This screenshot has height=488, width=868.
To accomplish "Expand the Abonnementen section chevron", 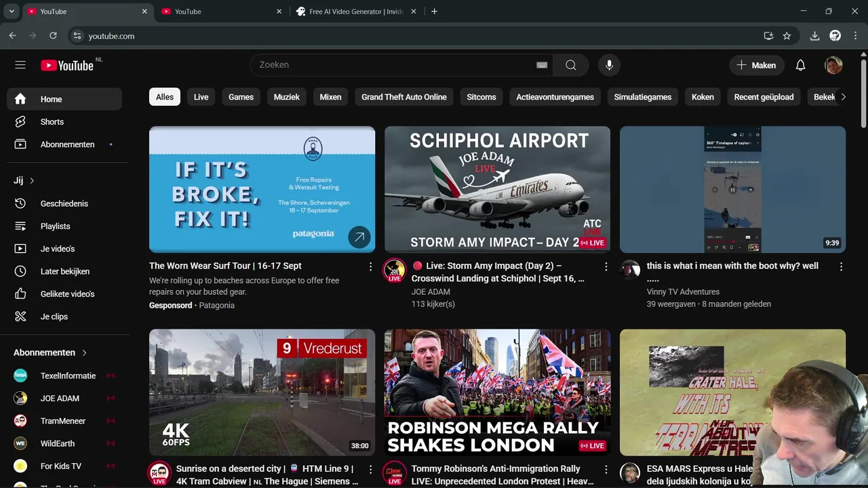I will (85, 353).
